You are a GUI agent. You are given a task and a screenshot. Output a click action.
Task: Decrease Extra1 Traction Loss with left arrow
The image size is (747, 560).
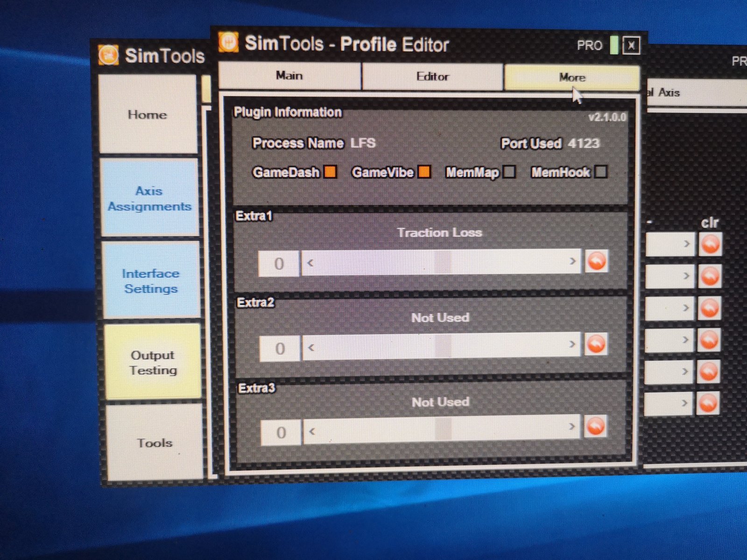[310, 263]
